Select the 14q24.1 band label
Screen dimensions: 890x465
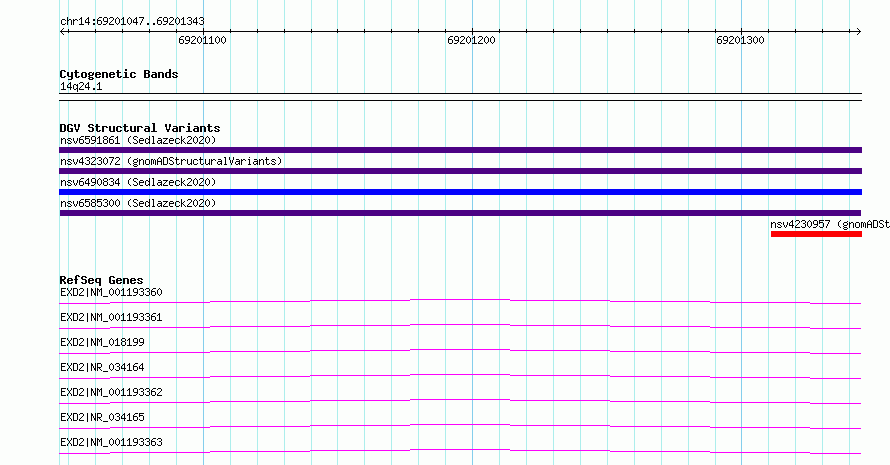[x=81, y=86]
